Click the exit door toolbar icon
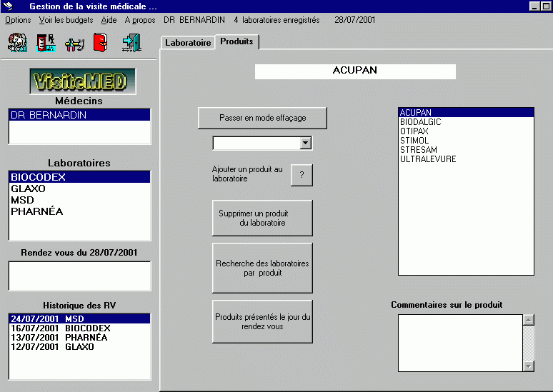This screenshot has height=392, width=553. point(132,43)
